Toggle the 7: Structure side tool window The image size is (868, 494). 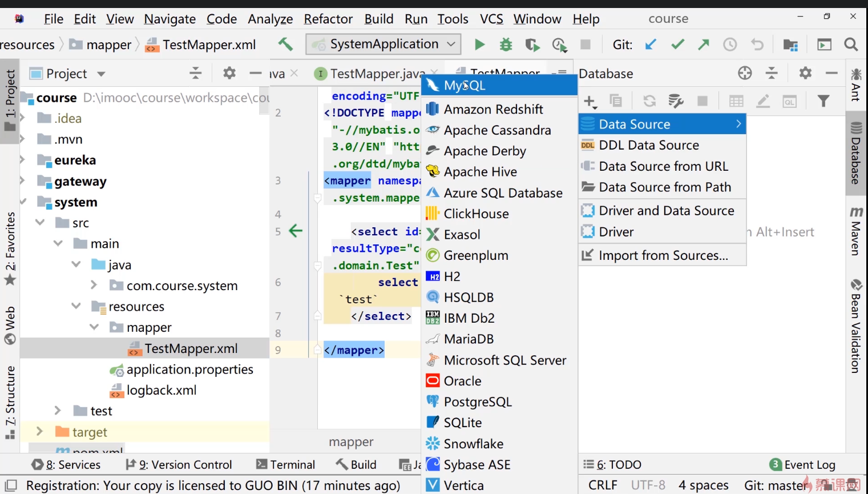10,403
